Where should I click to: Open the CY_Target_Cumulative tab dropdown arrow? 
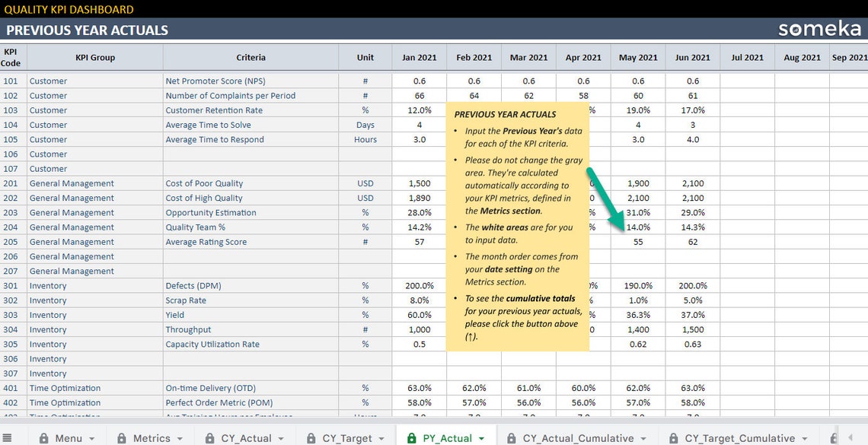[806, 437]
